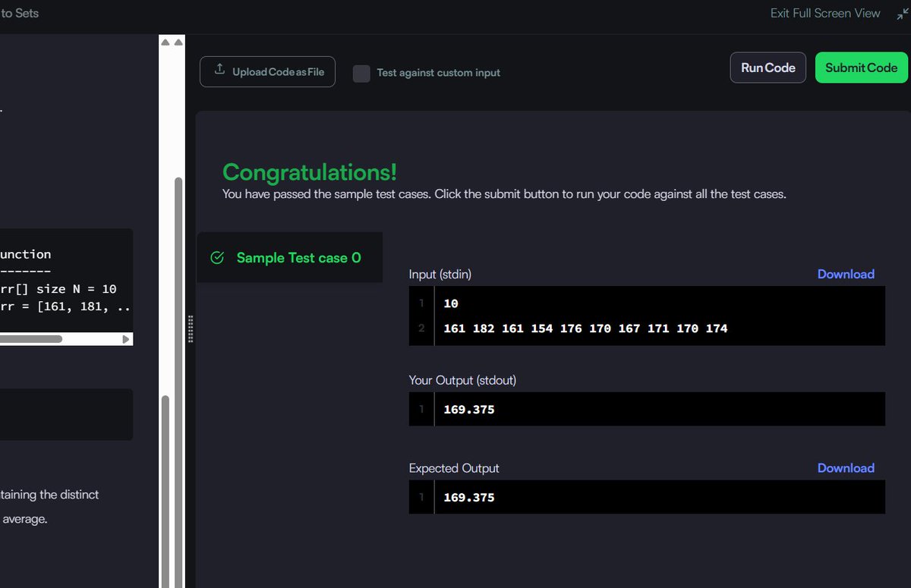The image size is (911, 588).
Task: Click Exit Full Screen View link
Action: click(825, 13)
